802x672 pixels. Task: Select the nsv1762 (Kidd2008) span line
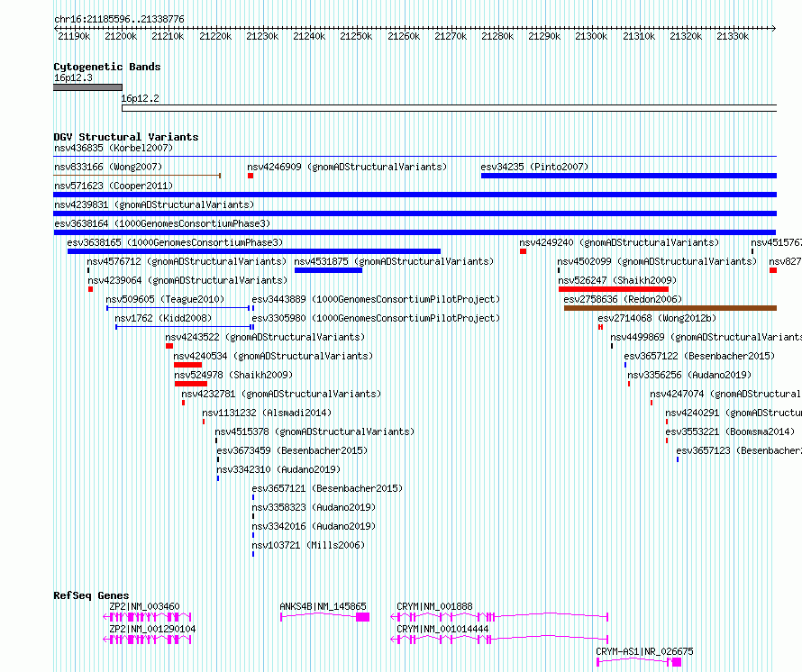[184, 327]
